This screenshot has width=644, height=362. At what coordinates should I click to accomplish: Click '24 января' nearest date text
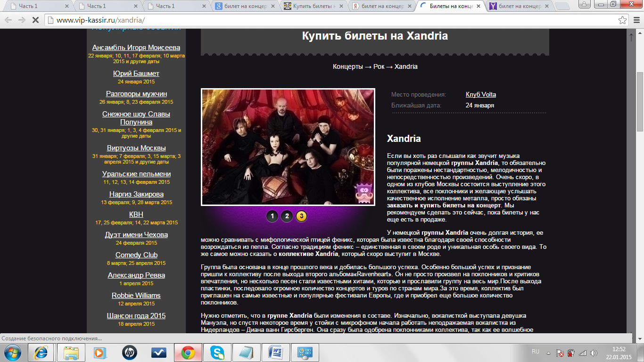coord(480,105)
